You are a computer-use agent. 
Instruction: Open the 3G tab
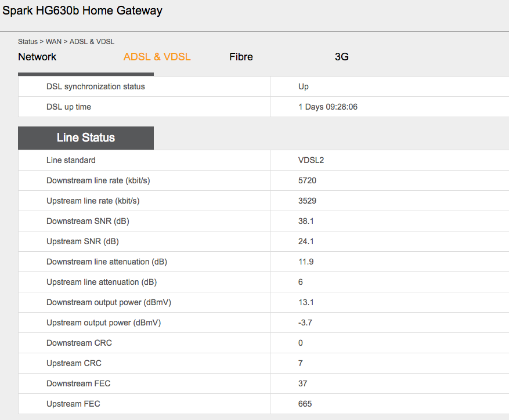pos(341,57)
